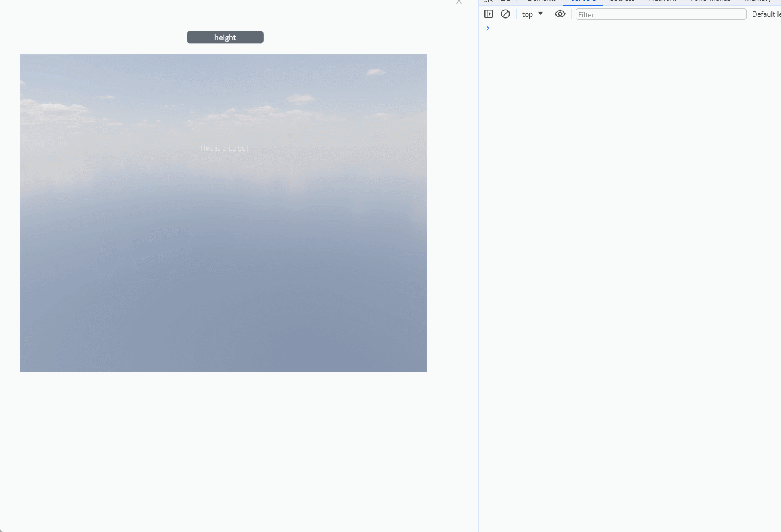
Task: Close the preview panel with X
Action: pos(459,2)
